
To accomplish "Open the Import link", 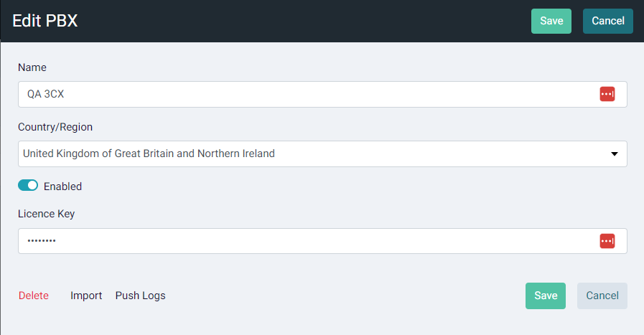I will tap(86, 296).
